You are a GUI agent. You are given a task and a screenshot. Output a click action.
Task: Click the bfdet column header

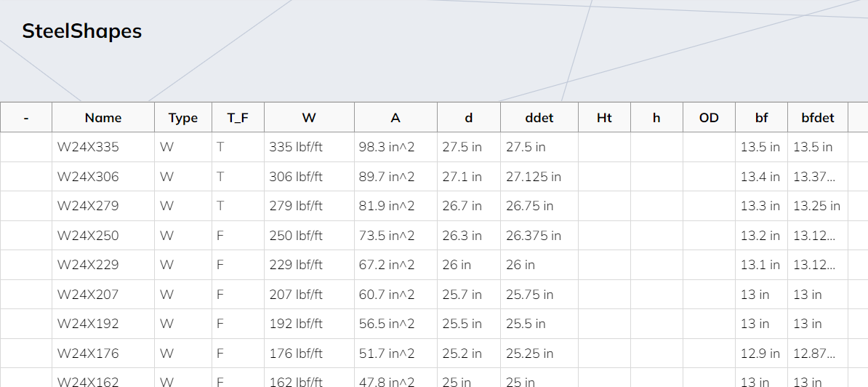coord(818,117)
